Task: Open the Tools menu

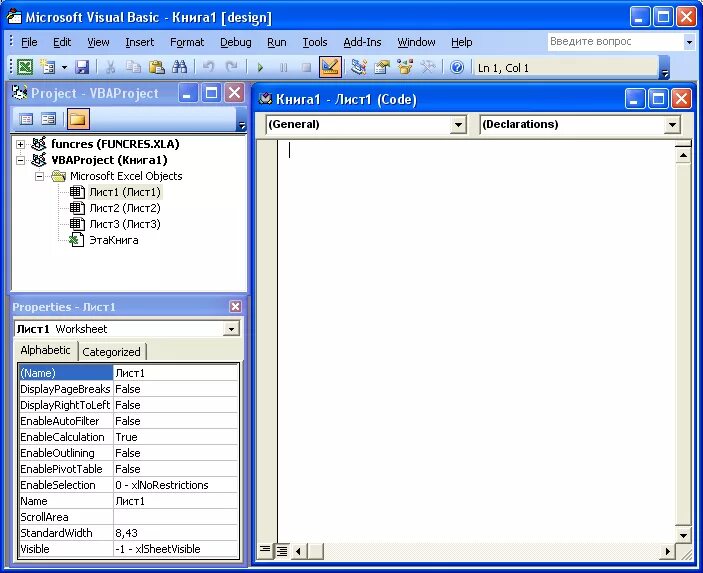Action: coord(315,42)
